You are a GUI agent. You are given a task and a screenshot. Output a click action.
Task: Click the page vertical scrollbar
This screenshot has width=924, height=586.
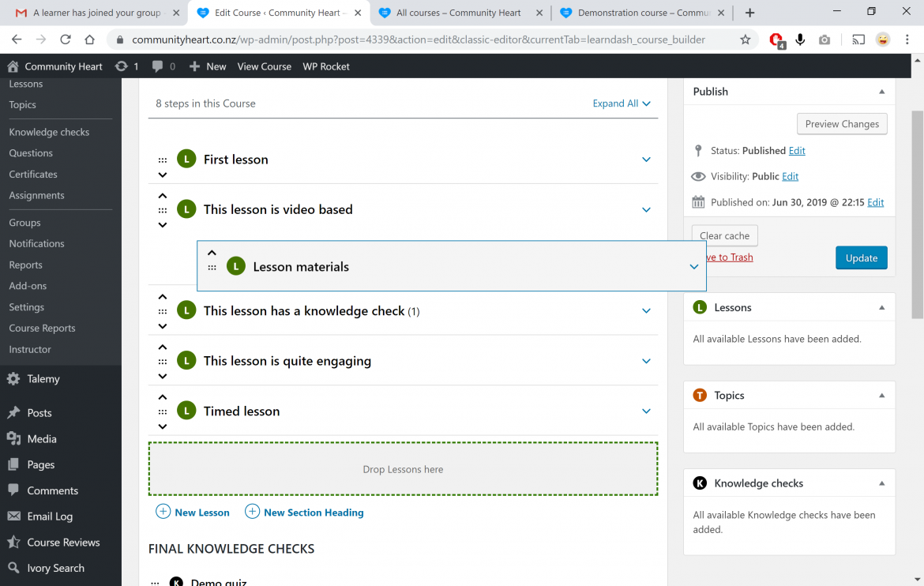pos(917,215)
